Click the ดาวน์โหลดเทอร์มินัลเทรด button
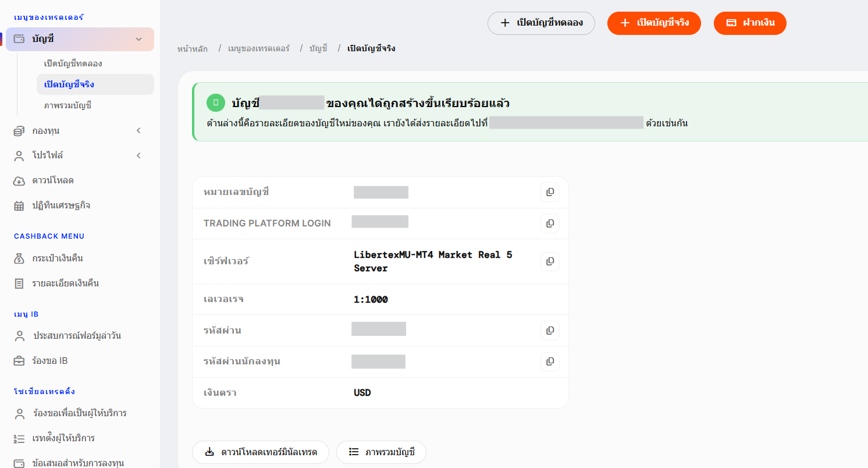 point(261,452)
